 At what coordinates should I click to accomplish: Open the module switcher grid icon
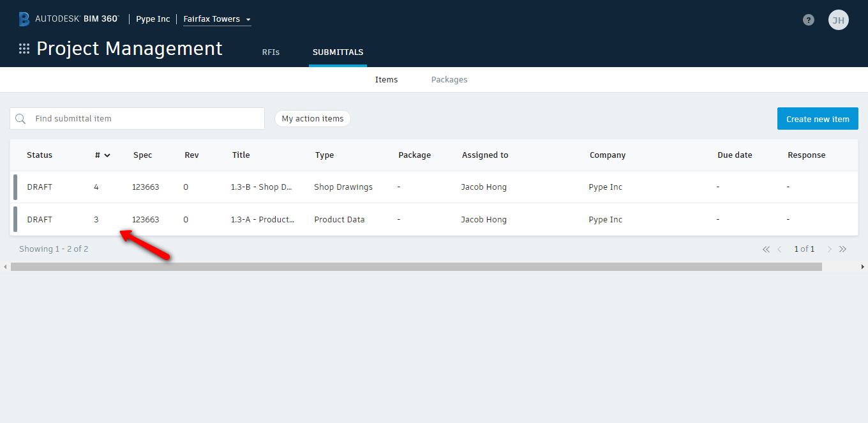tap(24, 49)
